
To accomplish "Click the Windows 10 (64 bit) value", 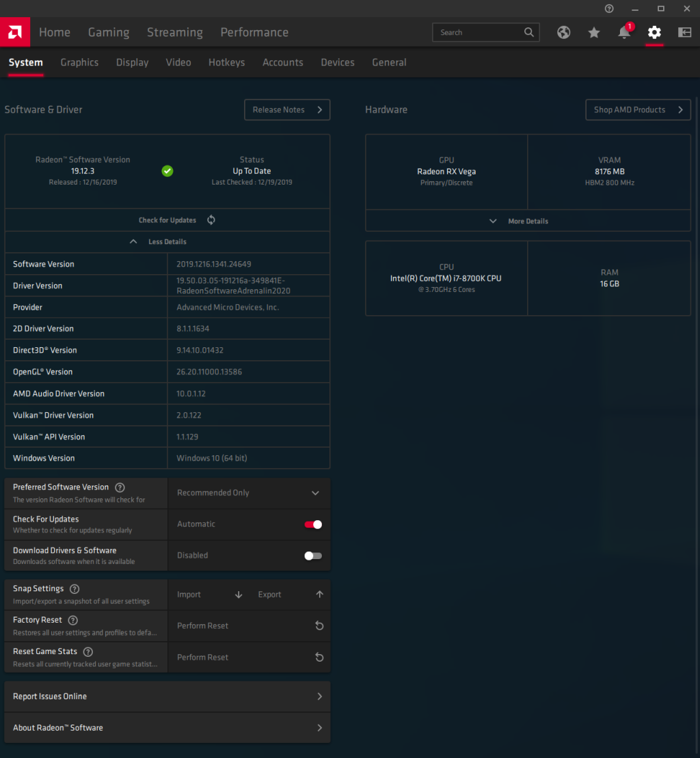I will click(212, 458).
